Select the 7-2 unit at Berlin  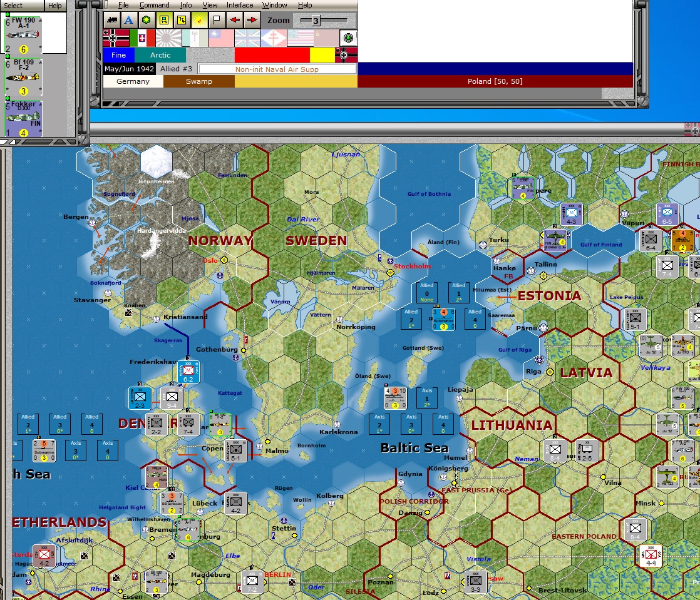point(252,582)
